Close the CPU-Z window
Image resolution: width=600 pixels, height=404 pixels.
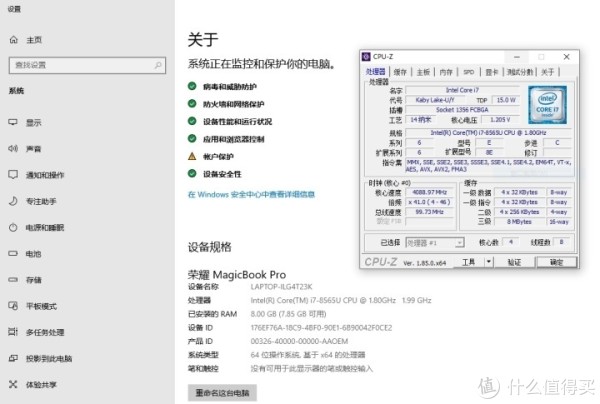click(566, 57)
